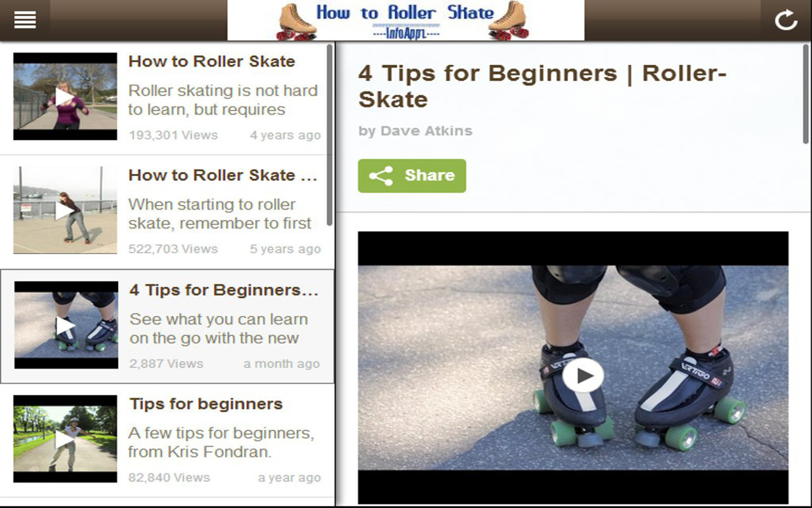Click the refresh icon in header

(x=787, y=20)
